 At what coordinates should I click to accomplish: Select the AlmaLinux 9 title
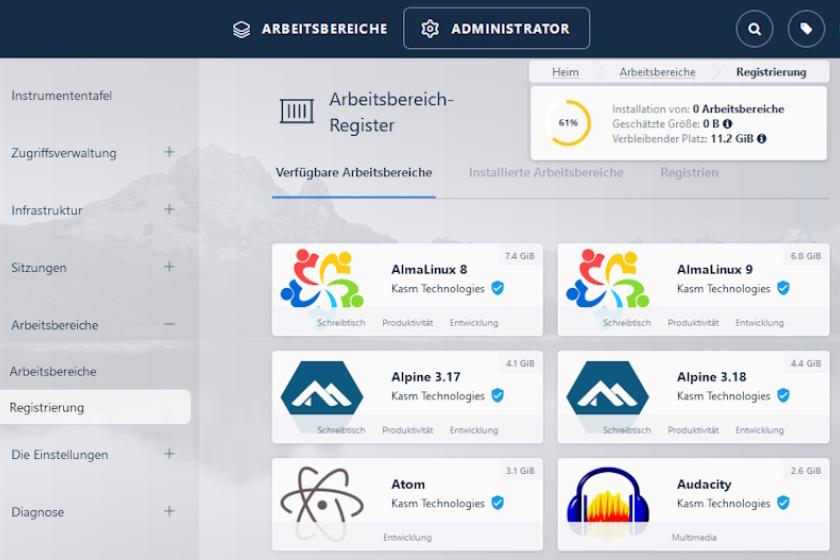[715, 270]
